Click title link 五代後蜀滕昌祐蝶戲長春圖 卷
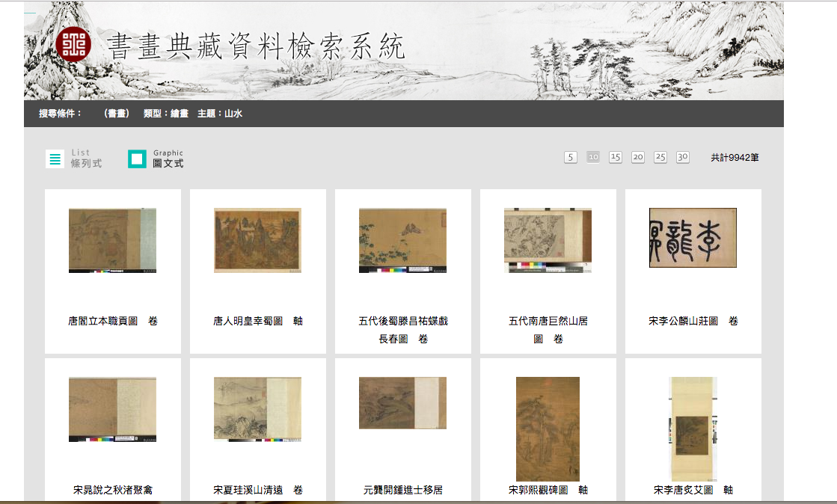 [403, 330]
